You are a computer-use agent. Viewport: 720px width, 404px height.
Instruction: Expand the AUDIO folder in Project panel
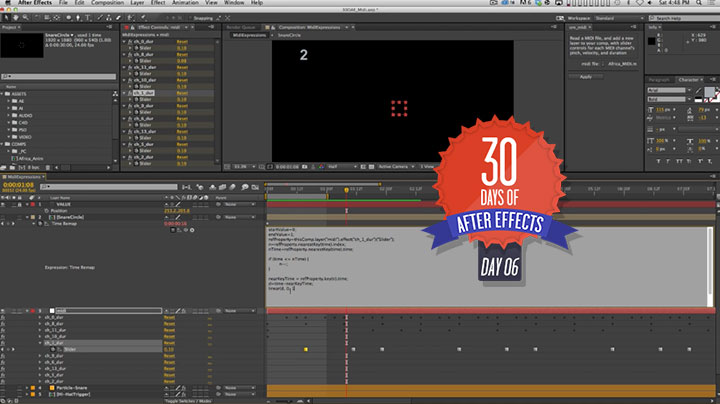(8, 115)
